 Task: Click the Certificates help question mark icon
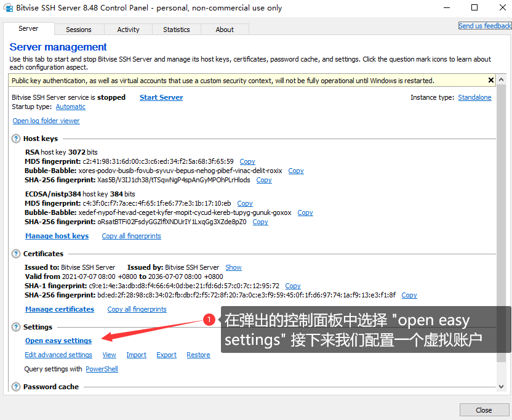pos(15,254)
